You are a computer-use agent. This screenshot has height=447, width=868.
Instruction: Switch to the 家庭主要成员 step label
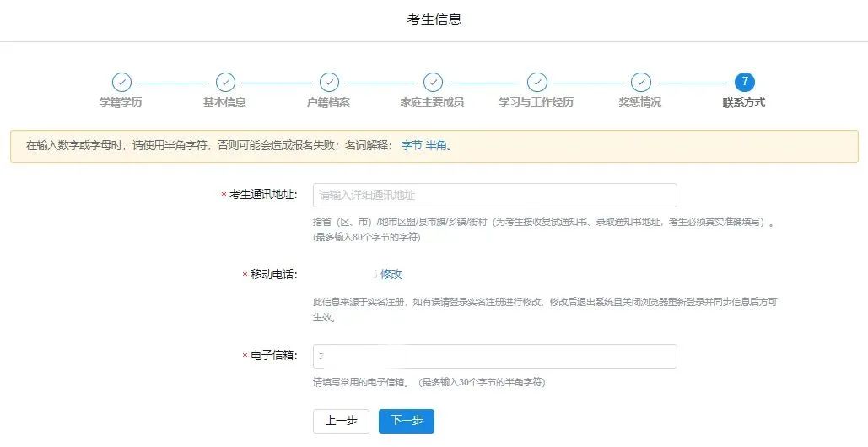point(432,102)
